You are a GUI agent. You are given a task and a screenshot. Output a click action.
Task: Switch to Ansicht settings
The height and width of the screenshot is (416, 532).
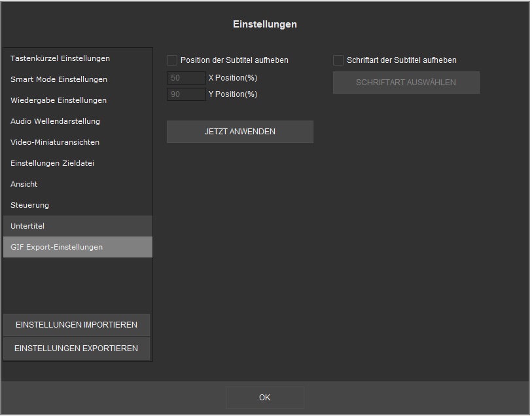pos(24,184)
